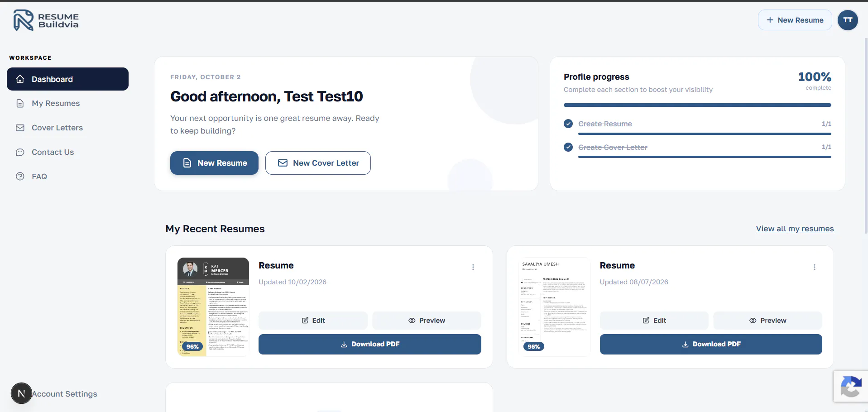
Task: Click the Resume Buildvia logo
Action: 46,20
